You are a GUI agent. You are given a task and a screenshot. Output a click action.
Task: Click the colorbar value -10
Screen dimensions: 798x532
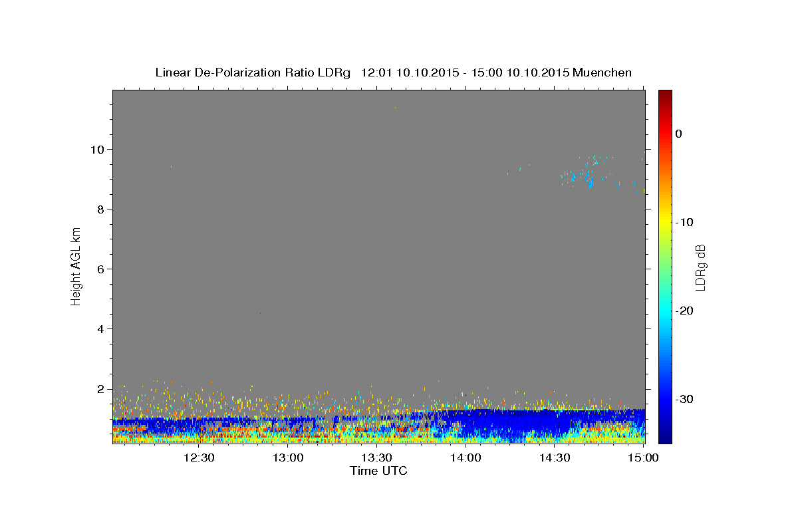(x=684, y=222)
